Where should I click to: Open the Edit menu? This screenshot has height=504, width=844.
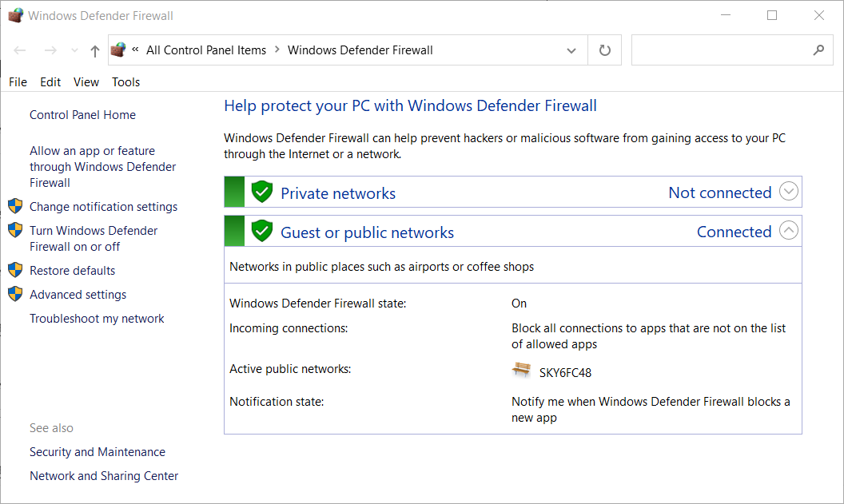coord(50,81)
